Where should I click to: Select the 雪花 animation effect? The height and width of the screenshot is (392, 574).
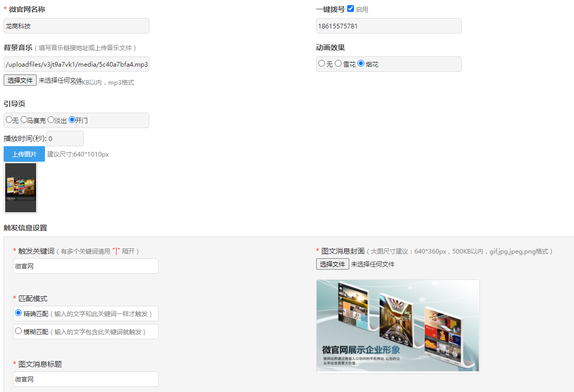338,64
